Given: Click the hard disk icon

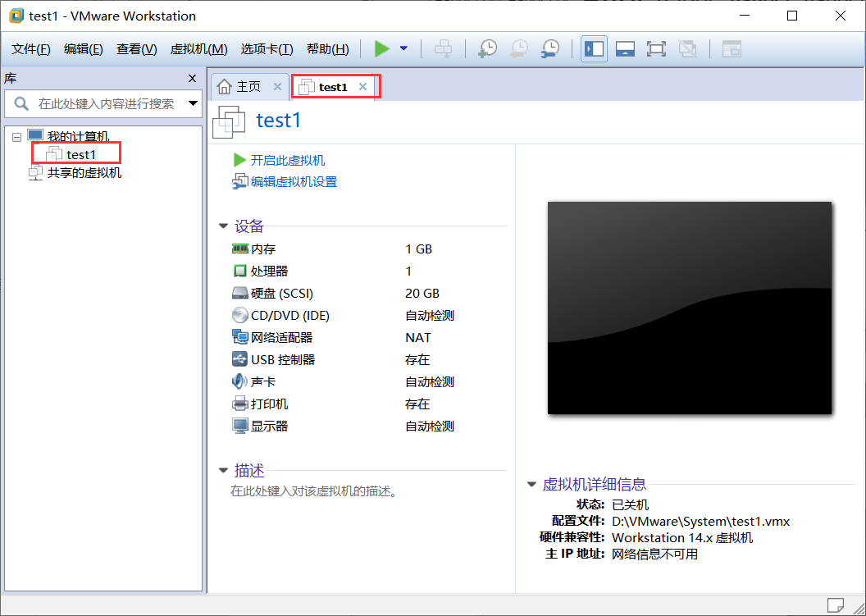Looking at the screenshot, I should 239,293.
